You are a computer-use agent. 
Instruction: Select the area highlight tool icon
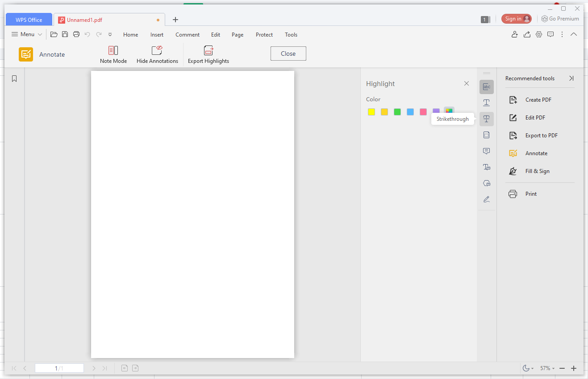pyautogui.click(x=486, y=135)
